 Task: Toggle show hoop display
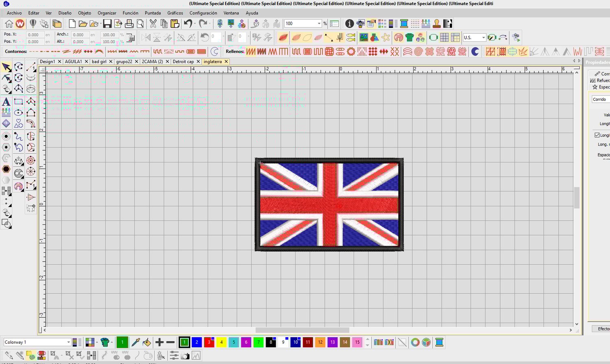point(433,38)
